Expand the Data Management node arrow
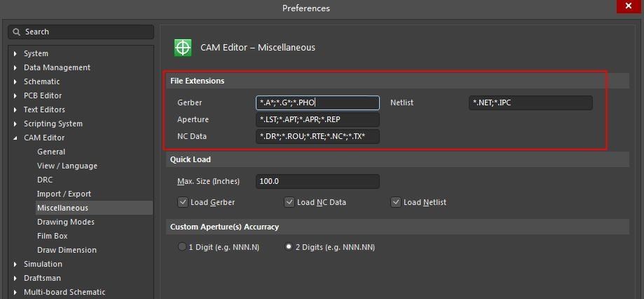The height and width of the screenshot is (299, 644). (15, 68)
